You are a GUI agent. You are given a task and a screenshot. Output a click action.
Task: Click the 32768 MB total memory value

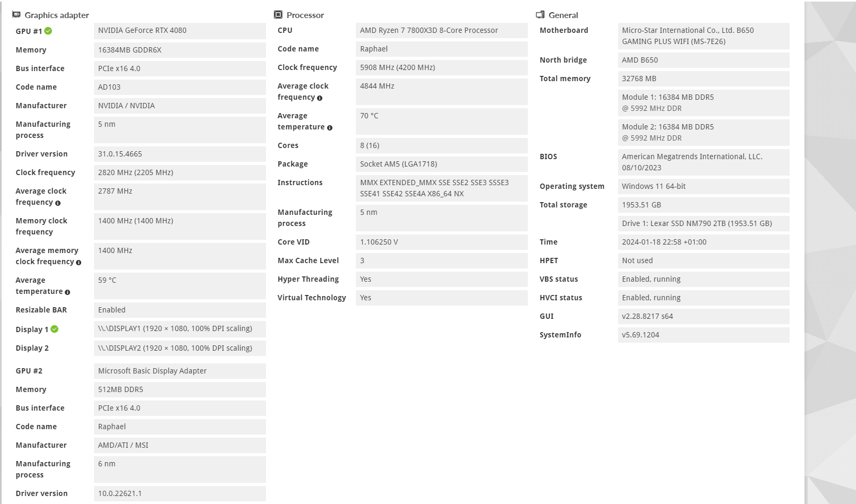pyautogui.click(x=704, y=79)
